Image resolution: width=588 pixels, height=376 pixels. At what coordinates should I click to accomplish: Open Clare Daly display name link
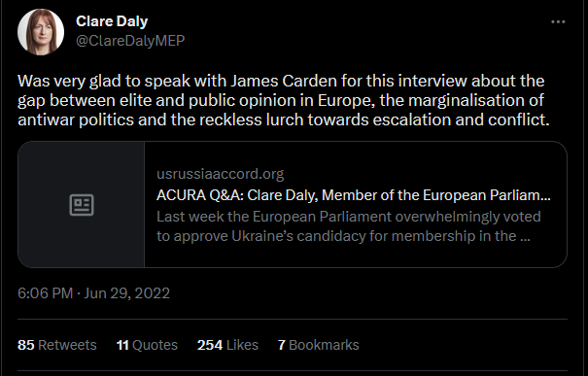tap(112, 21)
